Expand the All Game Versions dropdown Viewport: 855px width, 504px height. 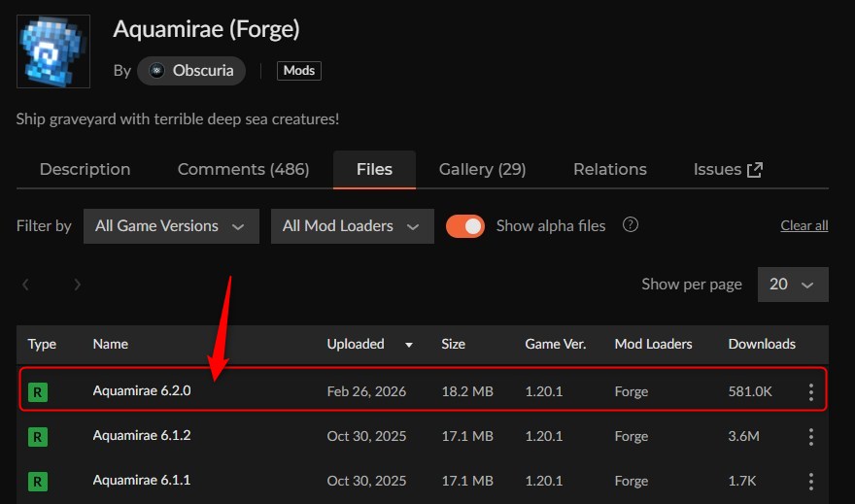pyautogui.click(x=170, y=226)
